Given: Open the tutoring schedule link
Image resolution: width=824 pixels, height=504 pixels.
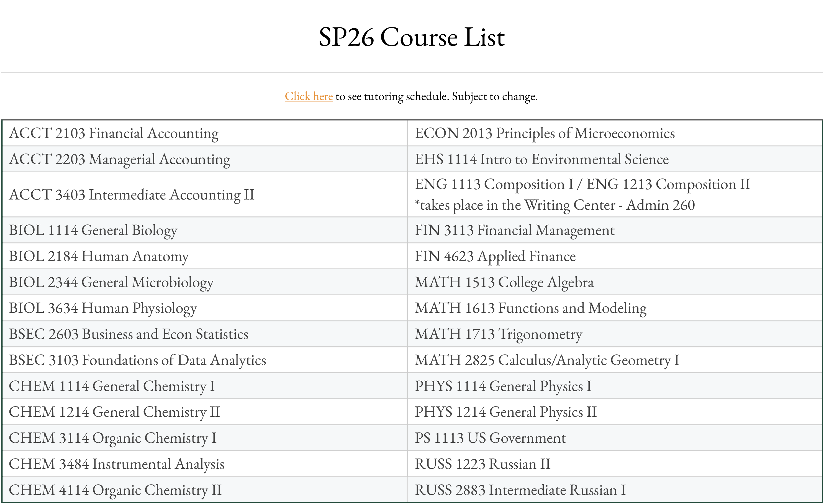Looking at the screenshot, I should point(308,96).
